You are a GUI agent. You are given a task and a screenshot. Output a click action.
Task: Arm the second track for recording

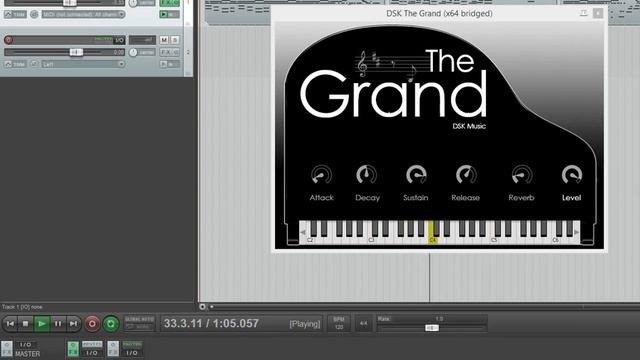point(8,40)
